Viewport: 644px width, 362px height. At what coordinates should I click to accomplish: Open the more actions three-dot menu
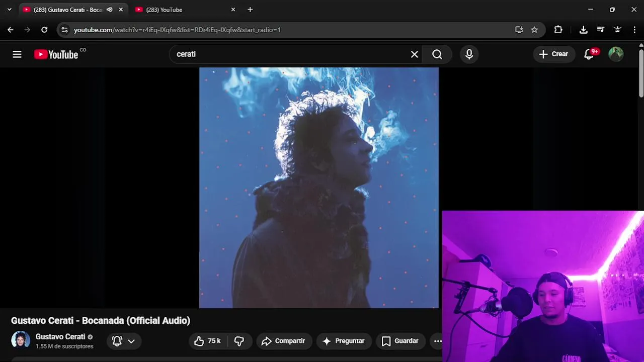click(437, 341)
